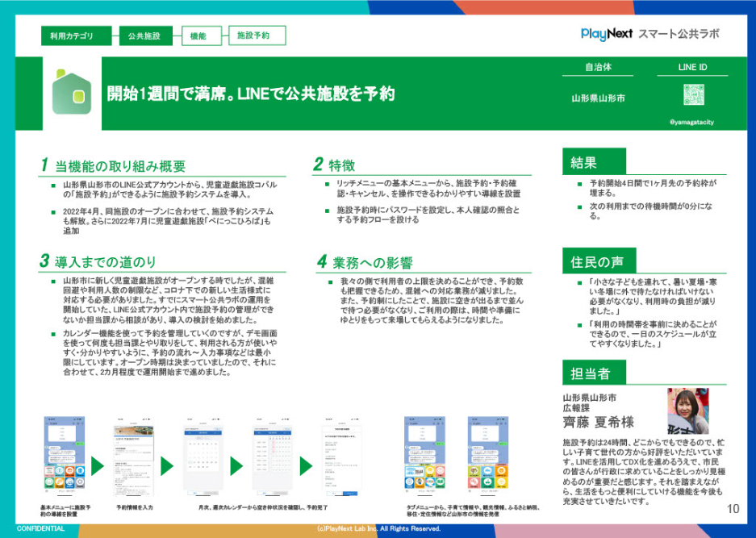This screenshot has height=538, width=756.
Task: Click the LINE ID column header
Action: (x=692, y=68)
